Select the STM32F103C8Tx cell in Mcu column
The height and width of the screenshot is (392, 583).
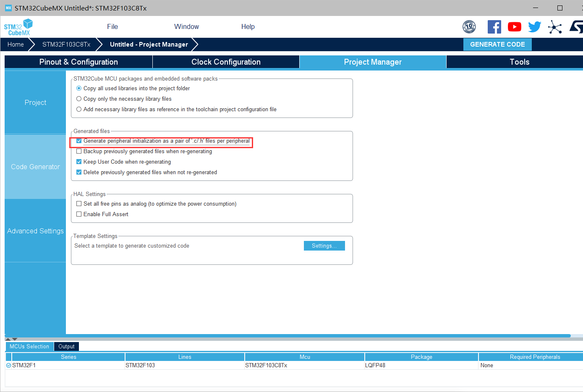(x=305, y=366)
